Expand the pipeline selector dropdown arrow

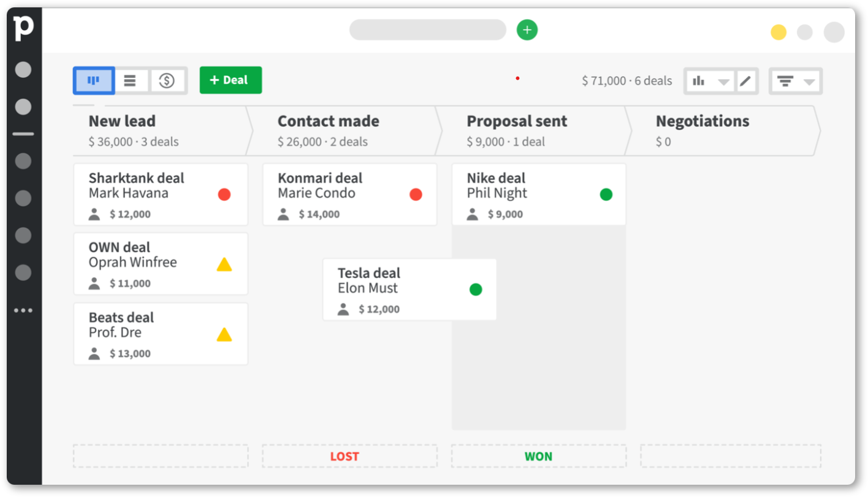[724, 82]
